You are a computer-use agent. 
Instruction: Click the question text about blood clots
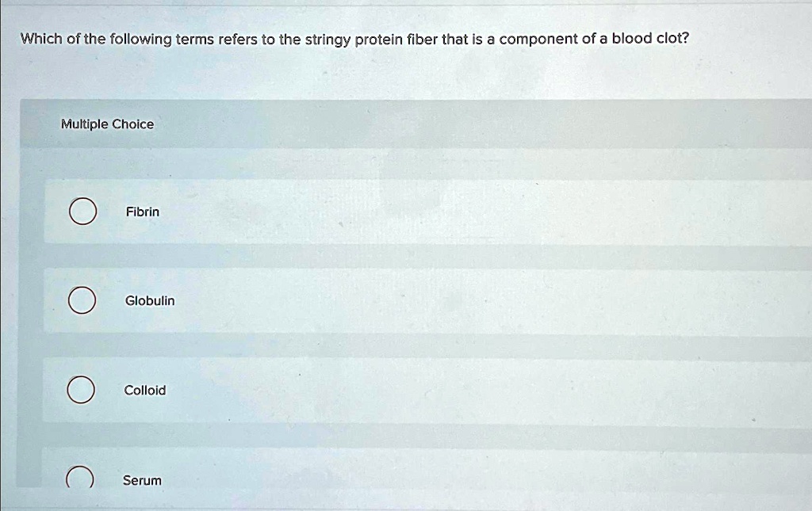coord(352,37)
